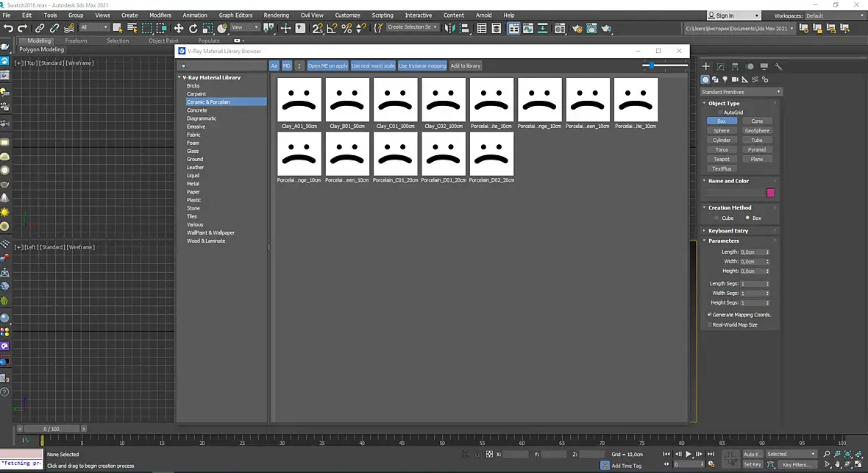Viewport: 868px width, 473px height.
Task: Click the Sign In button
Action: (x=733, y=15)
